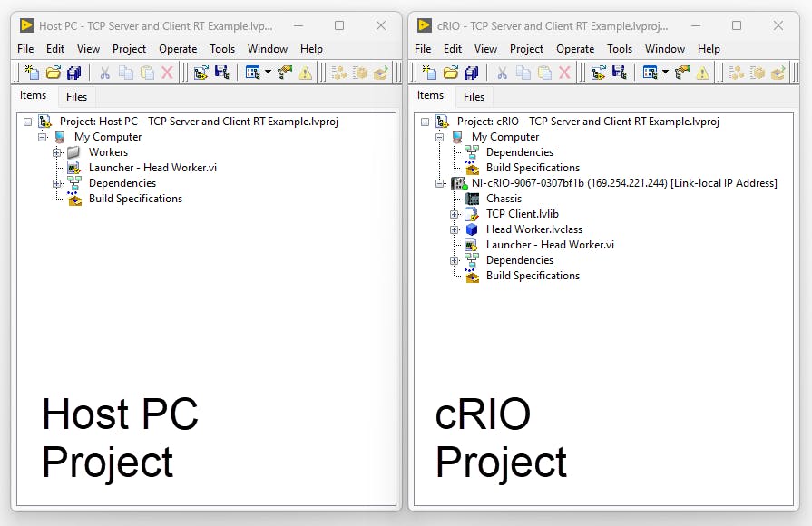Collapse NI-cRIO-9067 target node
Screen dimensions: 812x526
point(440,183)
